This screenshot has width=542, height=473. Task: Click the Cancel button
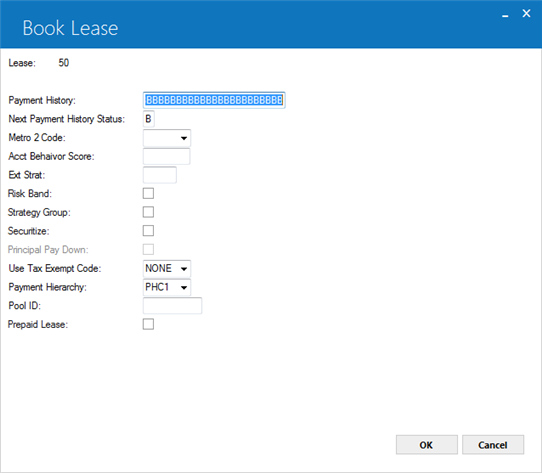point(493,445)
